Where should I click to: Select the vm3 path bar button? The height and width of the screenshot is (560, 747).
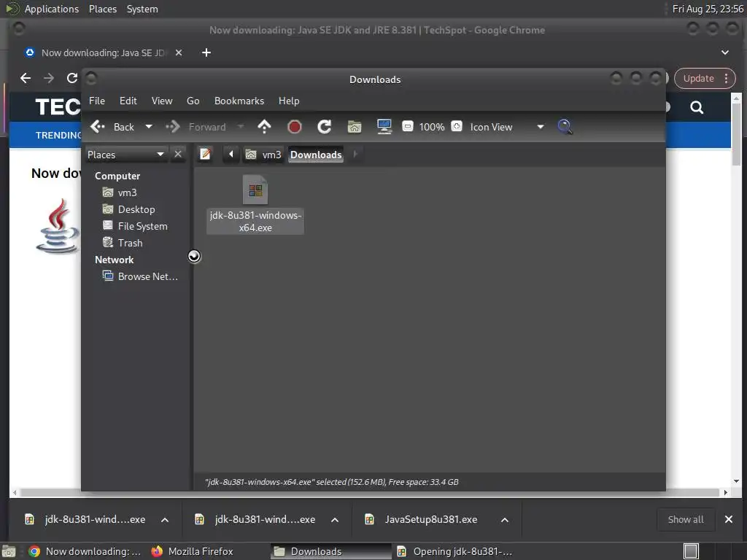coord(263,155)
